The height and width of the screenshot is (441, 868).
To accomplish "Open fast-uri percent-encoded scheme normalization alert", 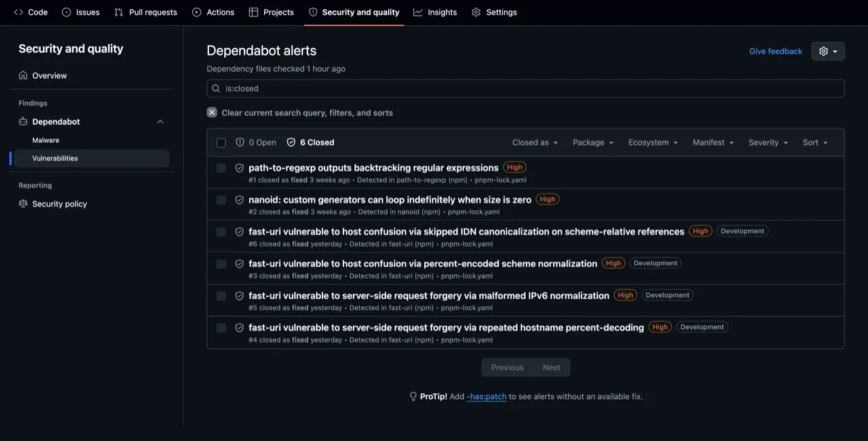I will 423,263.
